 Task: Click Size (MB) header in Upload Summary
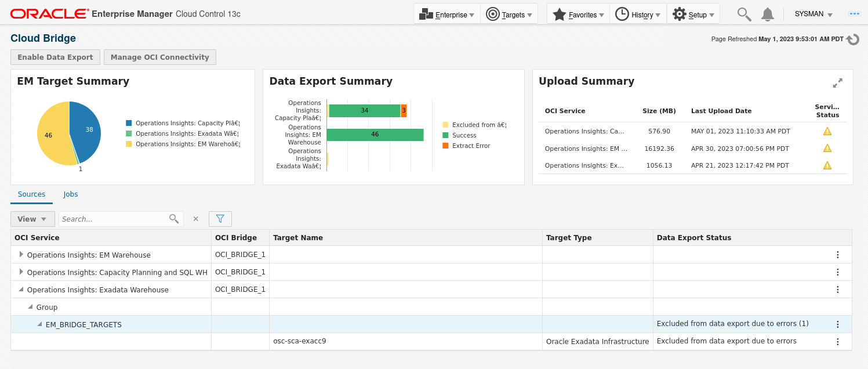(659, 111)
